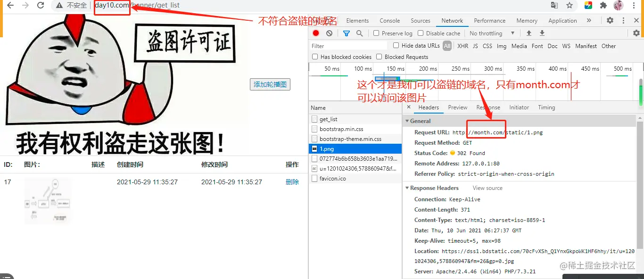This screenshot has height=279, width=644.
Task: Check the Has blocked cookies checkbox
Action: click(x=315, y=57)
